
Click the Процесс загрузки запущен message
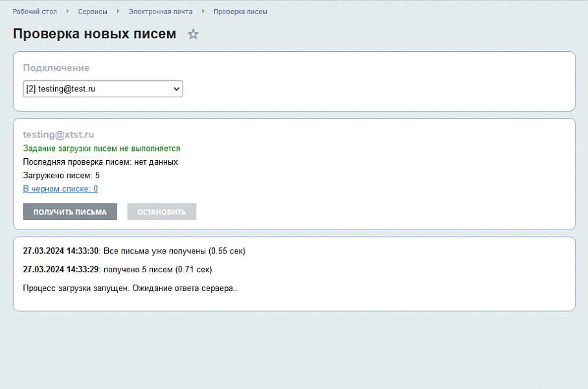(130, 289)
